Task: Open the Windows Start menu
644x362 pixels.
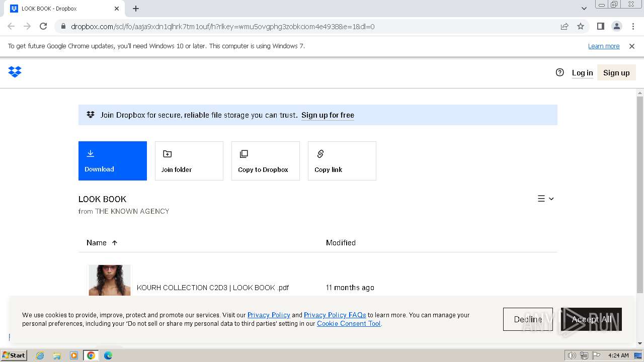Action: pyautogui.click(x=14, y=355)
